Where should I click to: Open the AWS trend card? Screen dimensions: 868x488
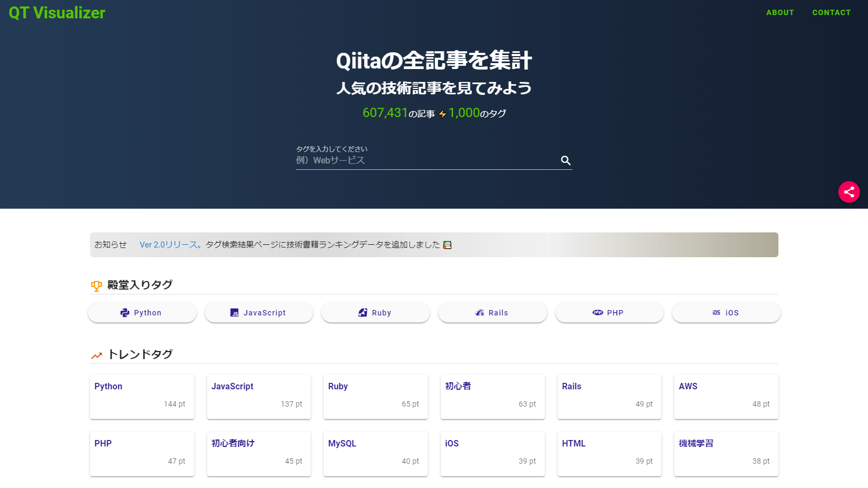point(726,396)
